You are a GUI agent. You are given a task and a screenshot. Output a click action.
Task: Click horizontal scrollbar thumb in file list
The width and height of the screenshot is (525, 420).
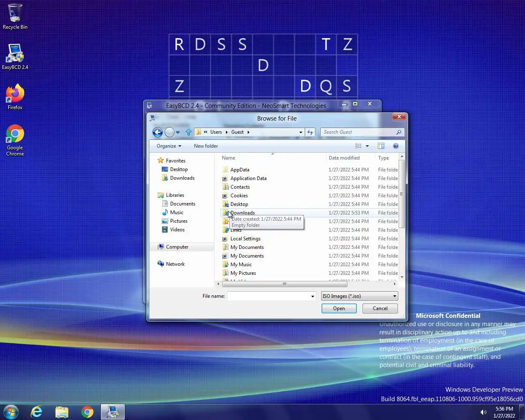coord(284,284)
